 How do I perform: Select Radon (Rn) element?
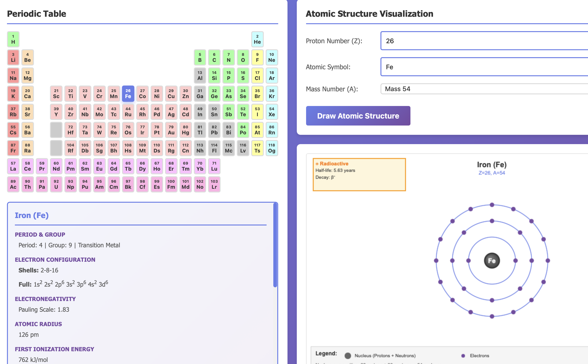(272, 130)
